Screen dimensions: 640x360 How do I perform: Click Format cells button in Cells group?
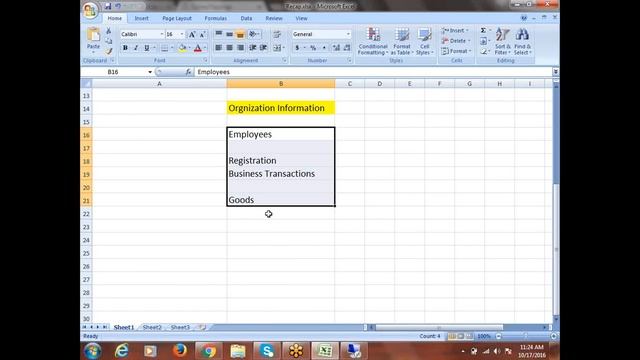coord(456,51)
